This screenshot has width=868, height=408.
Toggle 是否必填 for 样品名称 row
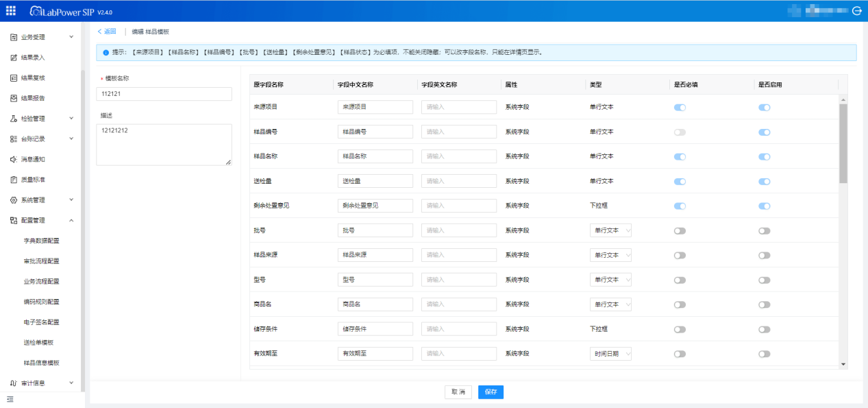680,157
